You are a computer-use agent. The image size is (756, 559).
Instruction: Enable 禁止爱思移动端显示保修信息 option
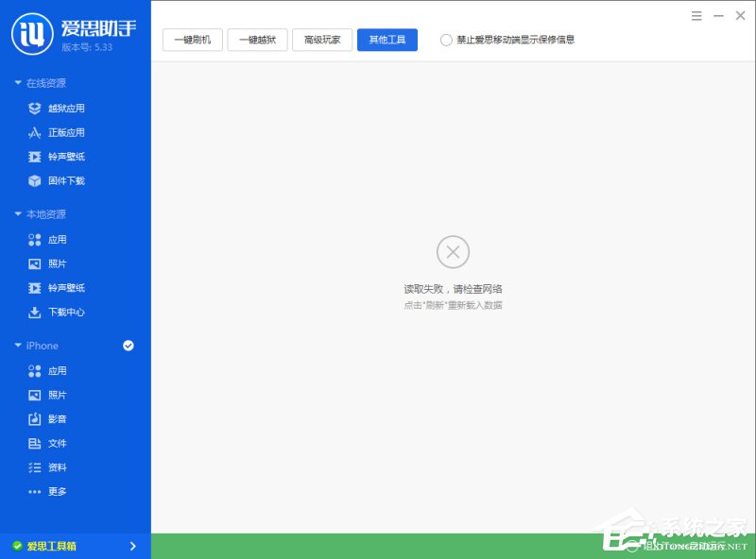tap(445, 40)
